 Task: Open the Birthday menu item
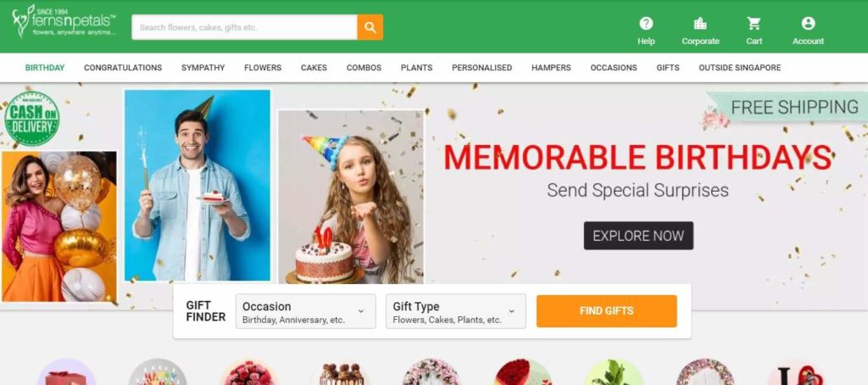45,68
